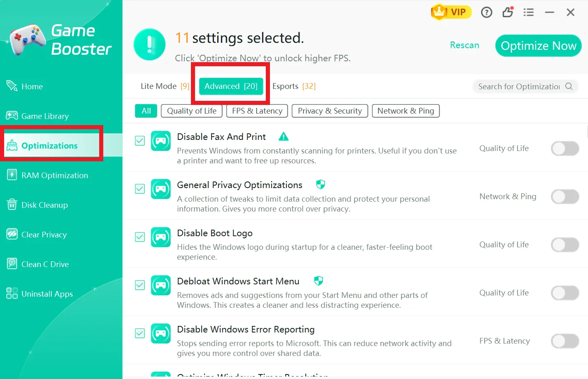Filter by Quality of Life
The image size is (588, 379).
[x=192, y=111]
